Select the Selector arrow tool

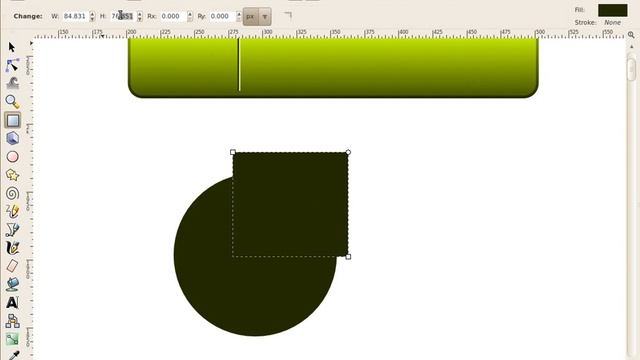(12, 47)
